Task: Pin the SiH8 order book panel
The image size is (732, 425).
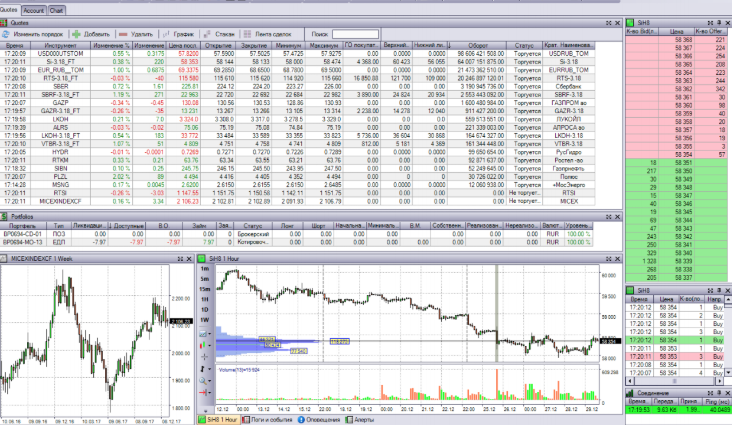Action: coord(718,22)
